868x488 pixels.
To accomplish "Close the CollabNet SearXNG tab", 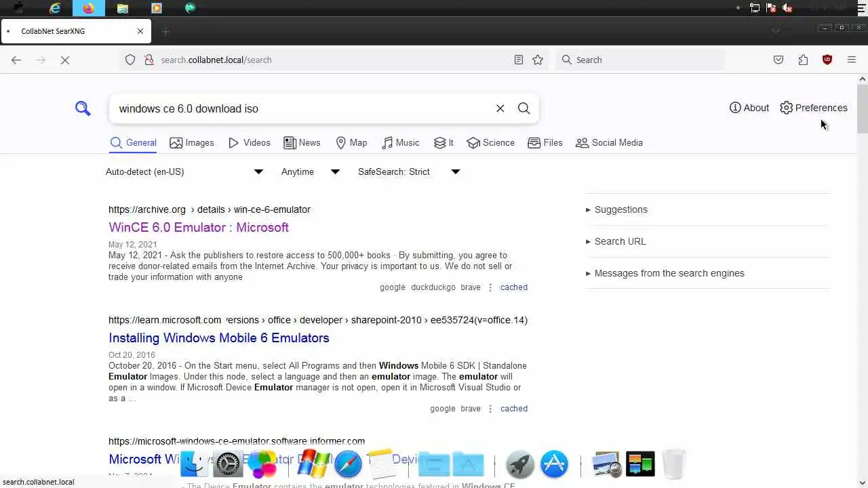I will tap(140, 31).
